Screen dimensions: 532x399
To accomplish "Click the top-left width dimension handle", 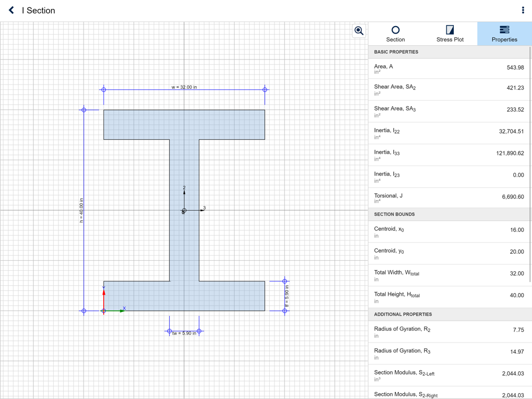I will (104, 89).
